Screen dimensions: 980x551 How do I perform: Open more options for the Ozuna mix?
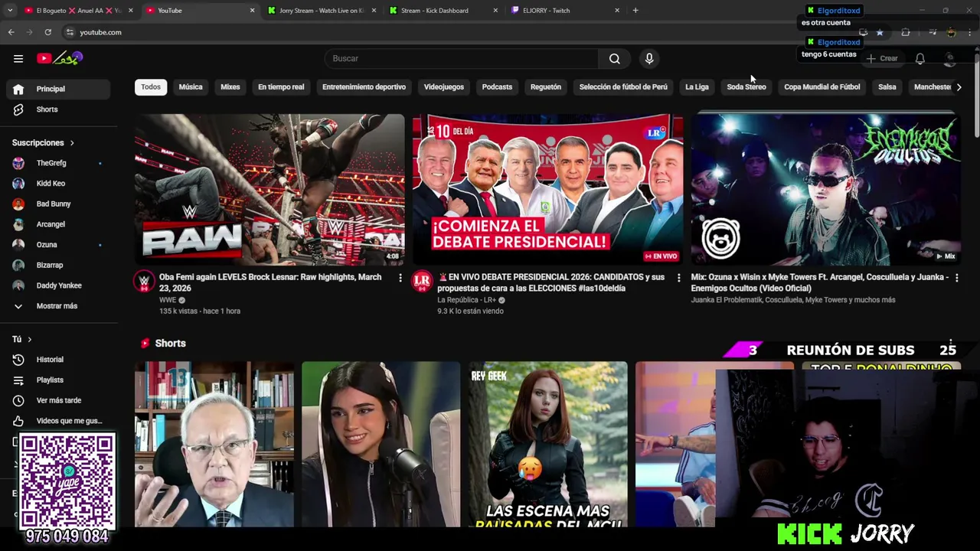pyautogui.click(x=956, y=278)
